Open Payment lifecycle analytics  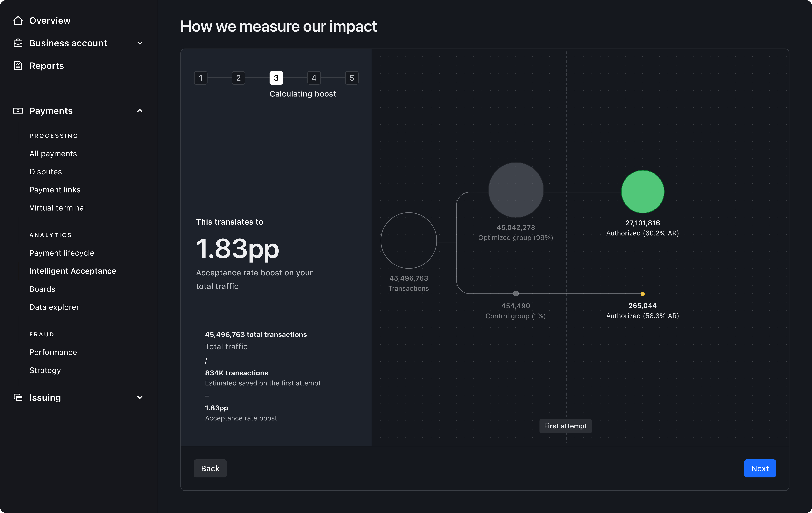click(62, 253)
